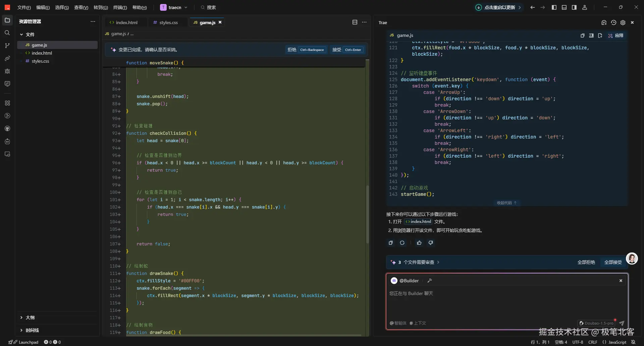This screenshot has height=346, width=644.
Task: Expand the 大纲 outline section
Action: coord(30,318)
